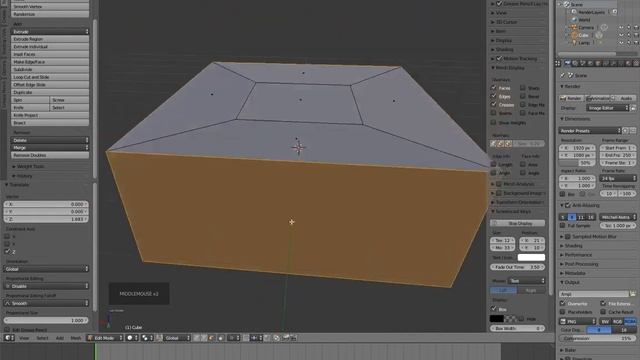This screenshot has height=360, width=640.
Task: Open the second properties tab icon (render layers)
Action: coord(575,63)
